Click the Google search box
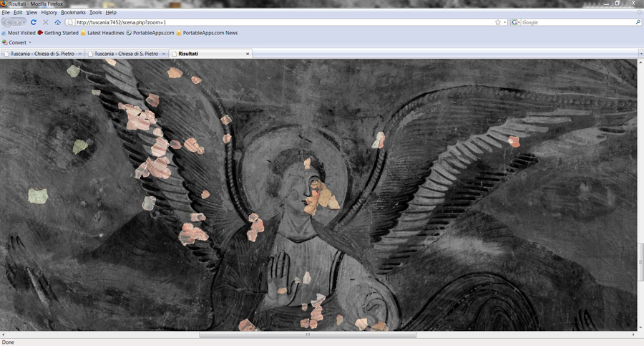 [x=578, y=22]
